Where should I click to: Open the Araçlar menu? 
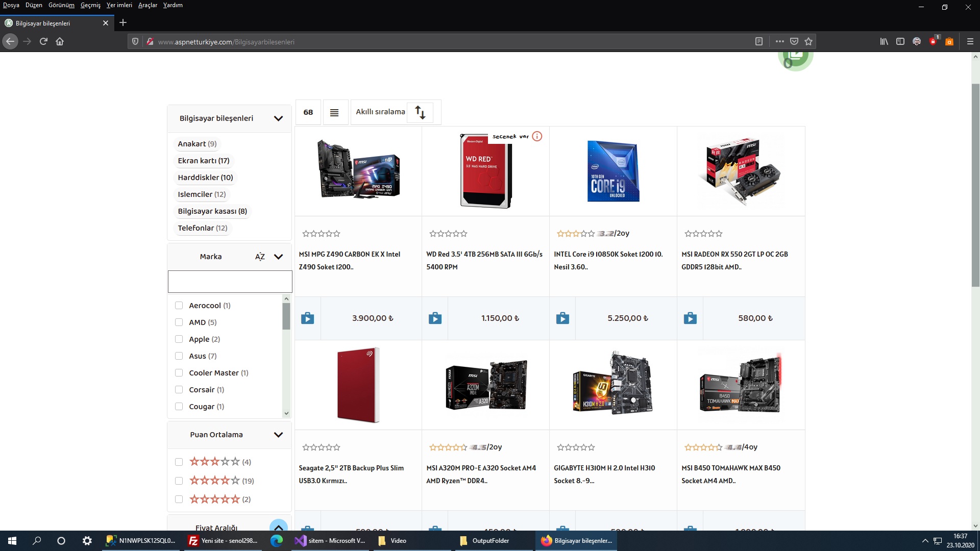pos(148,5)
